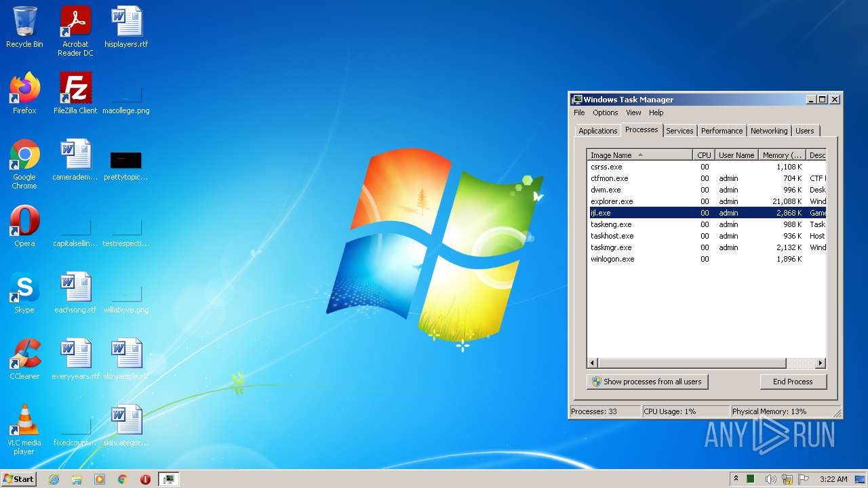Open the Help menu in Task Manager
868x488 pixels.
pos(656,113)
